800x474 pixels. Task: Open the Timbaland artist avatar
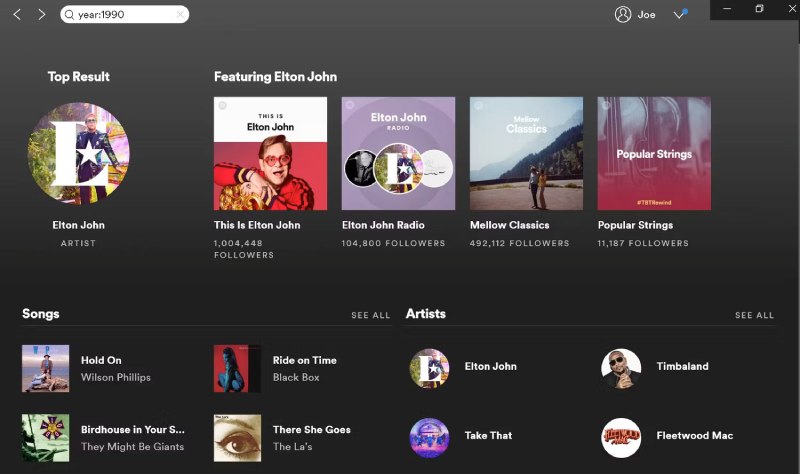[x=621, y=368]
